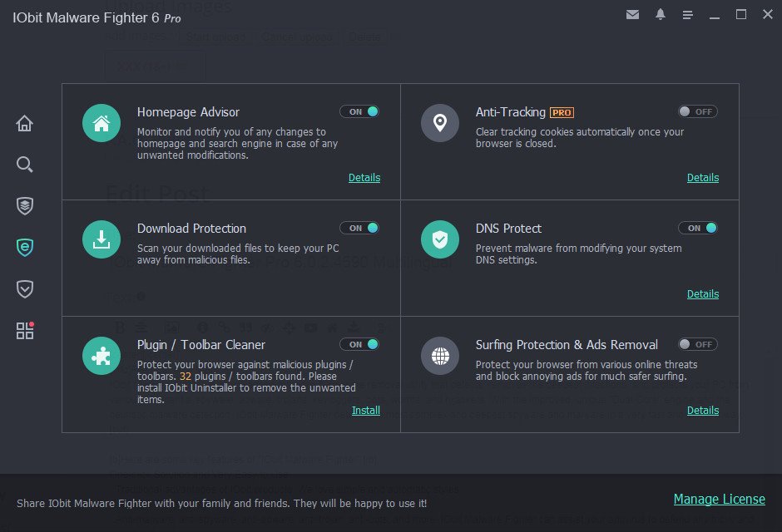This screenshot has height=532, width=782.
Task: Go to the Home sidebar icon
Action: 25,124
